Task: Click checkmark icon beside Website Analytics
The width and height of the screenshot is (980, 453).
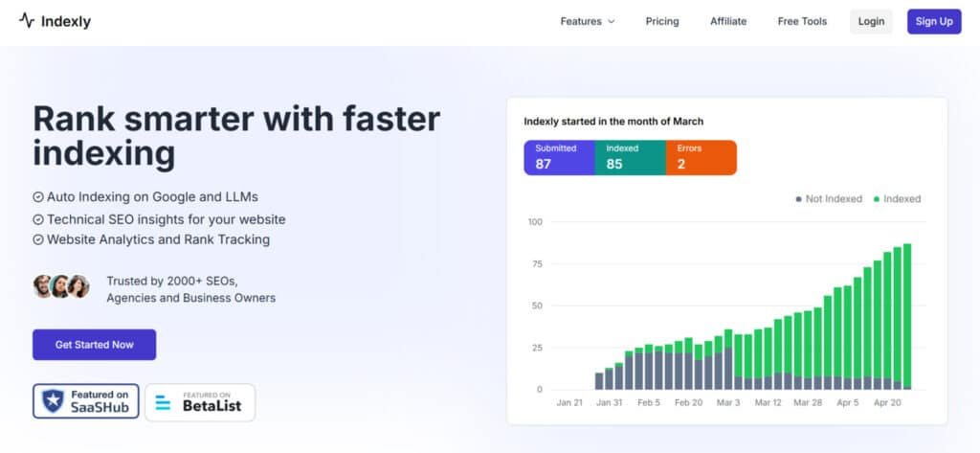Action: [38, 239]
